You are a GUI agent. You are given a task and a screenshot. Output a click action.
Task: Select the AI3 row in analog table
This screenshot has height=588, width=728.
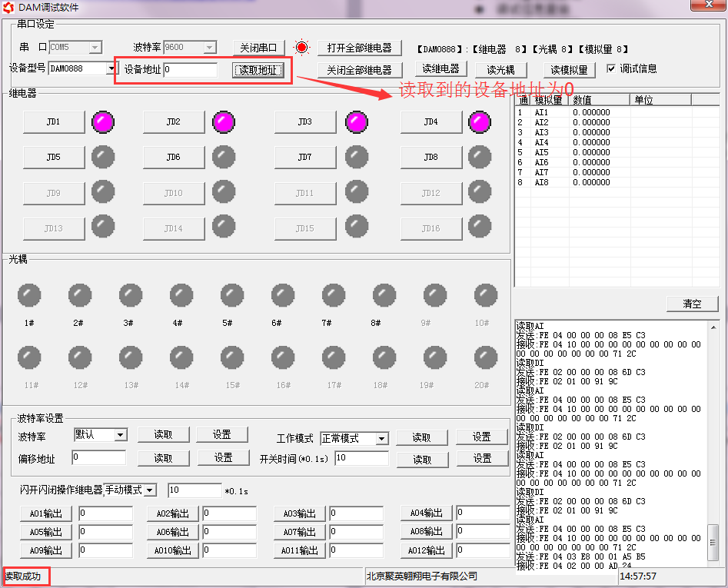pyautogui.click(x=542, y=132)
